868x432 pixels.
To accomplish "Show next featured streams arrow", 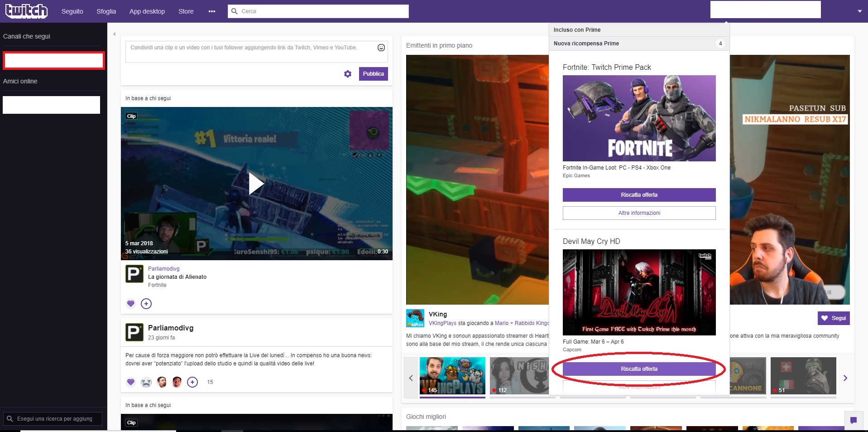I will pyautogui.click(x=845, y=378).
